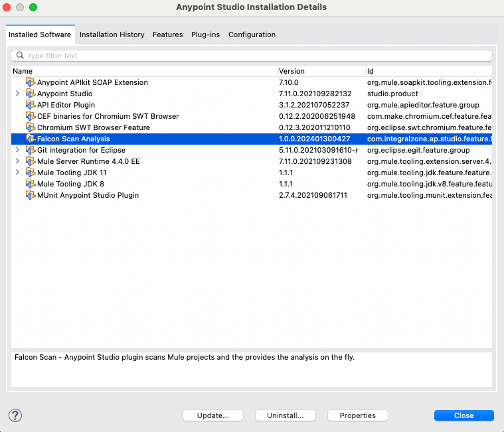
Task: Click the Git integration for Eclipse icon
Action: tap(31, 150)
